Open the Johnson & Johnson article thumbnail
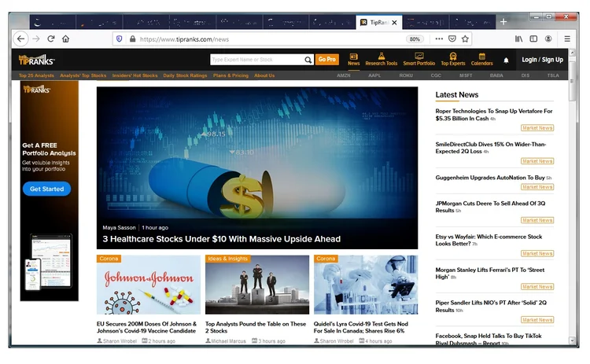 coord(149,285)
